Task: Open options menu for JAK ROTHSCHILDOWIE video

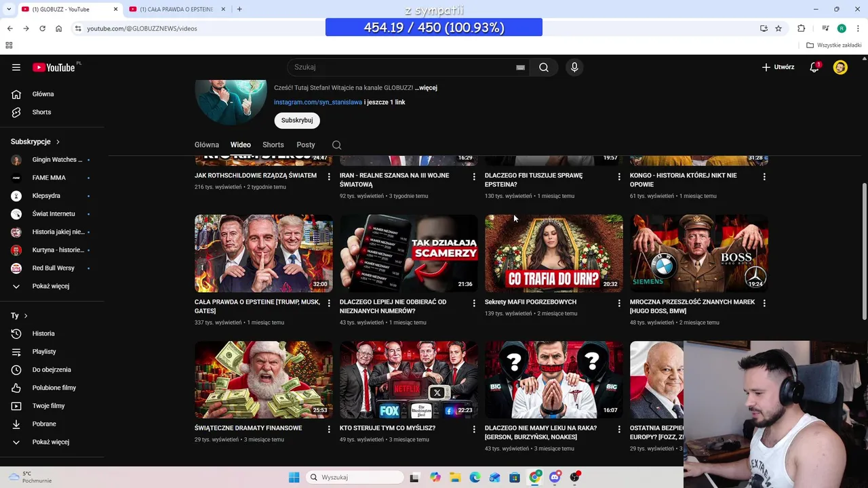Action: coord(329,176)
